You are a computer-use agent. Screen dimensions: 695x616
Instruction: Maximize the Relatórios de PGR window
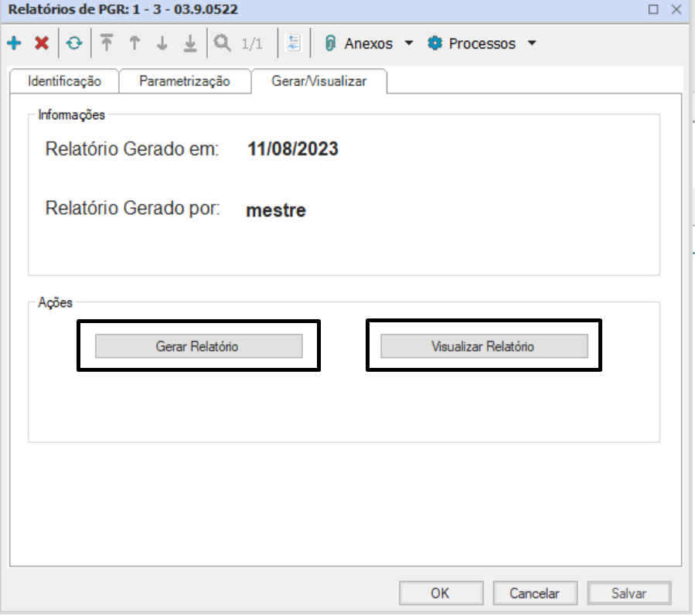click(653, 9)
